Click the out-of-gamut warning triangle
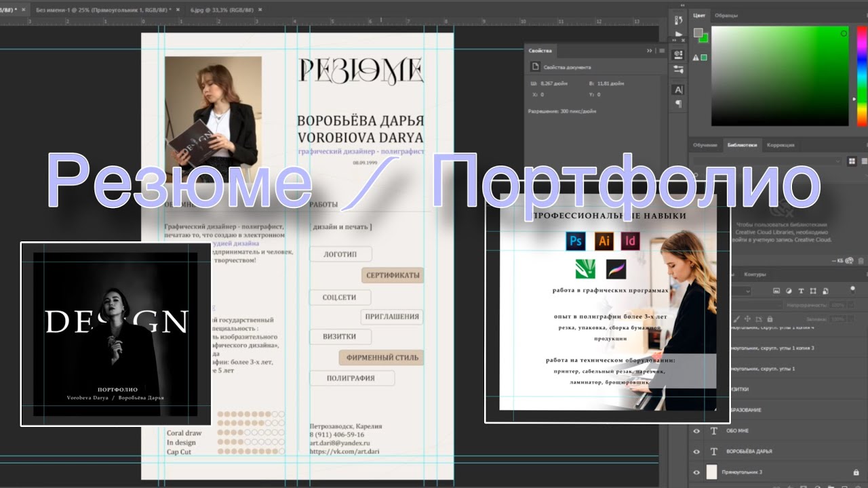 pyautogui.click(x=696, y=58)
